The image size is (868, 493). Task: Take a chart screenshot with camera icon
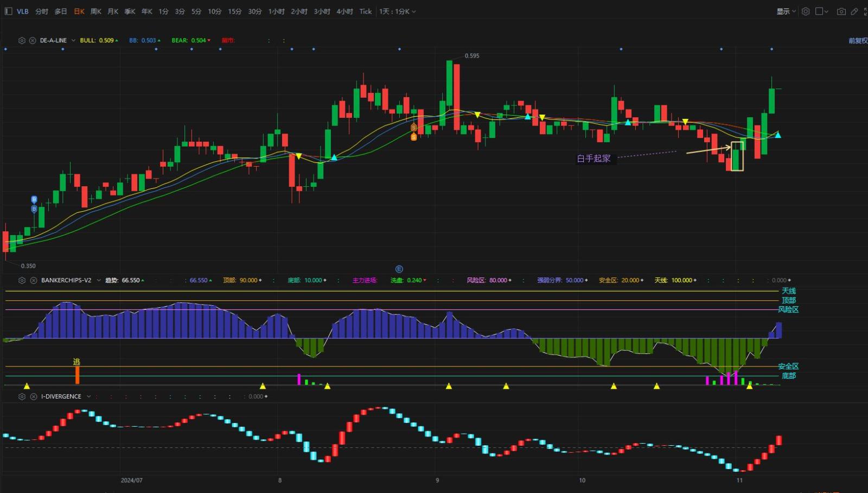tap(841, 11)
